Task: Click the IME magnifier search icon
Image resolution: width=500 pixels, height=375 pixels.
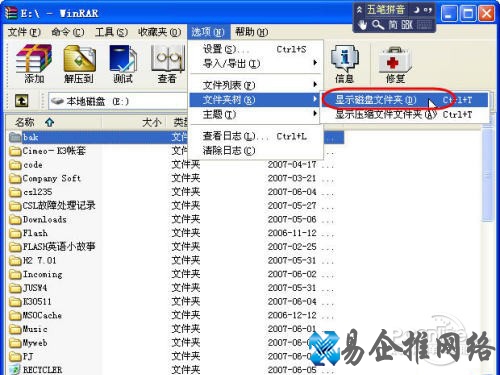Action: click(378, 24)
